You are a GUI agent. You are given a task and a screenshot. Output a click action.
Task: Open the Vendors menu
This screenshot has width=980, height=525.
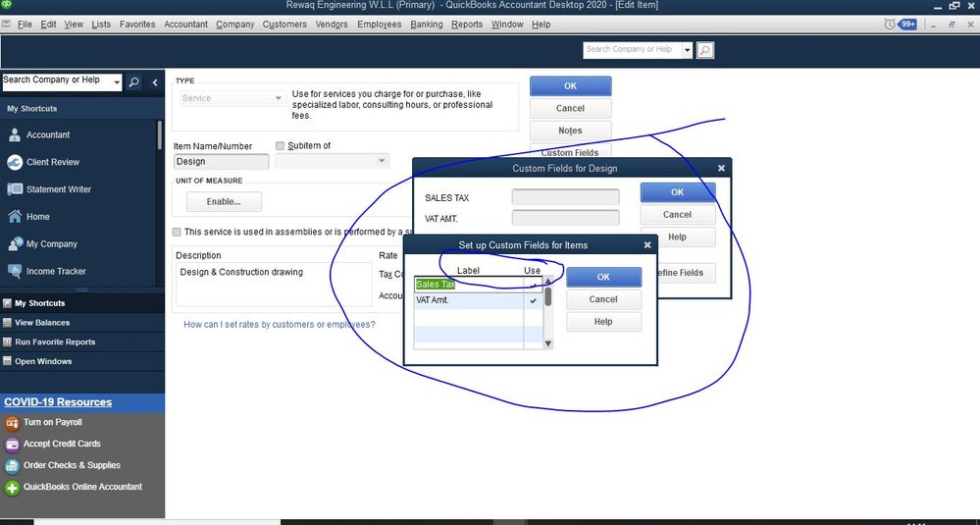click(x=332, y=25)
